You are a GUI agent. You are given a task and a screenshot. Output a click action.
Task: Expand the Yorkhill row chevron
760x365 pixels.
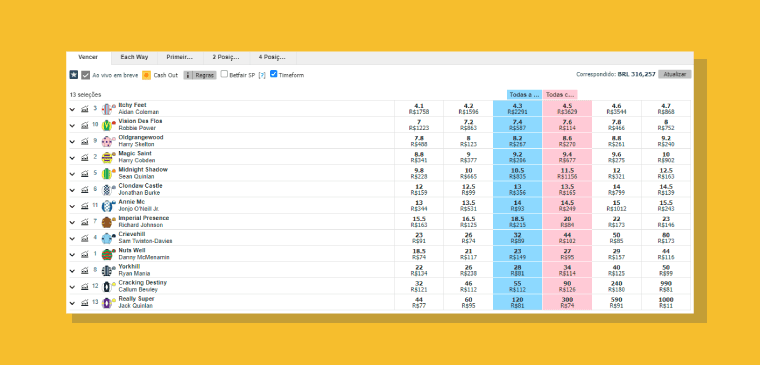tap(73, 270)
